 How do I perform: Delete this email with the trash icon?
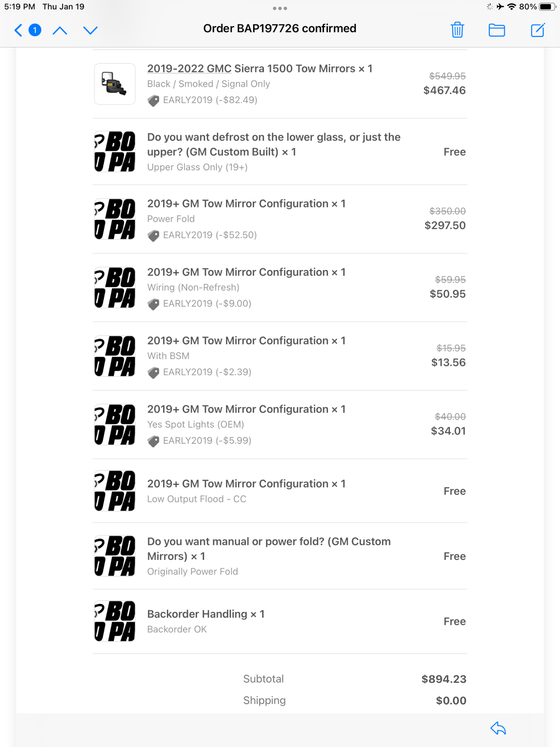(x=457, y=30)
